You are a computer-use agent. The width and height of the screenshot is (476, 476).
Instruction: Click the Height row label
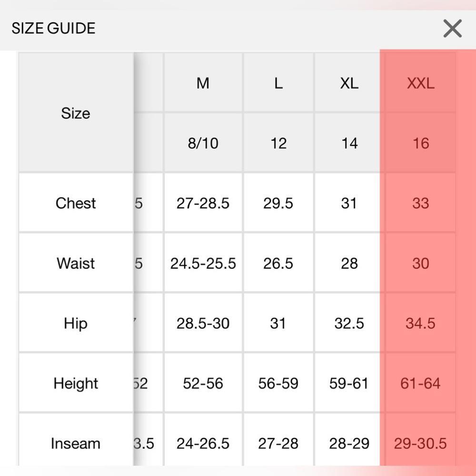(x=76, y=384)
